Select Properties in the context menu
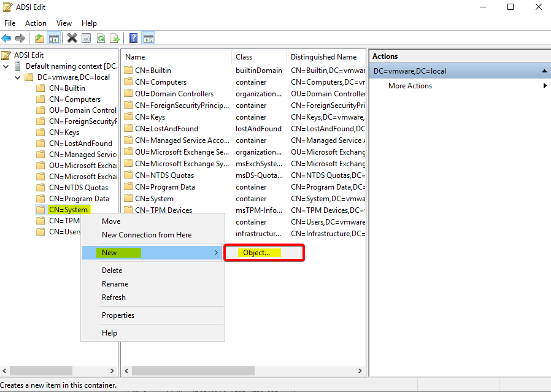551x392 pixels. point(118,315)
